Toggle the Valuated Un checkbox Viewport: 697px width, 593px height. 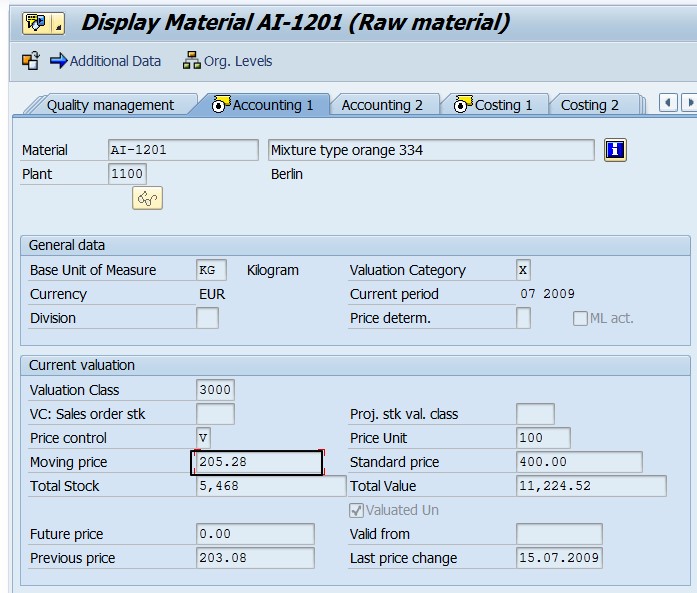pos(356,510)
